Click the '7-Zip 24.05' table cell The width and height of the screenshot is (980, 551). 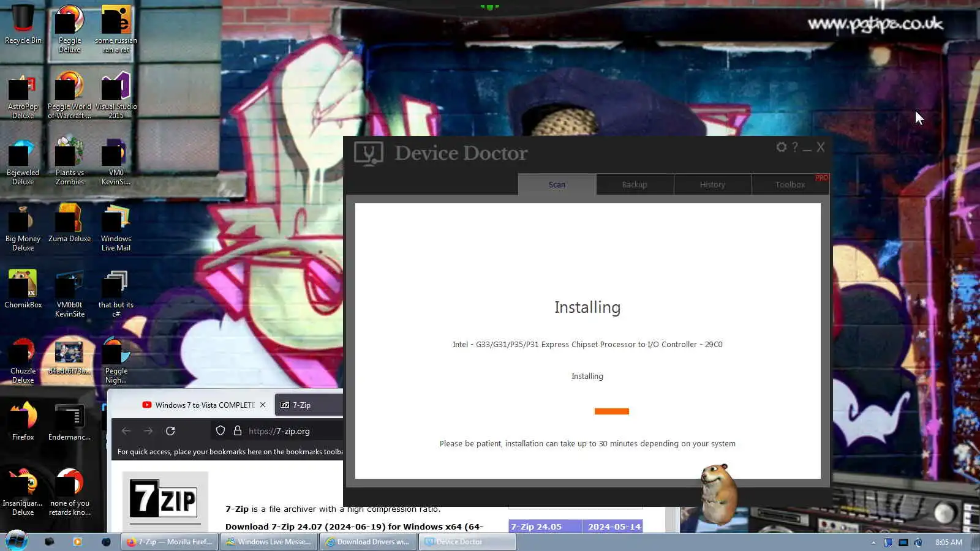(x=545, y=527)
